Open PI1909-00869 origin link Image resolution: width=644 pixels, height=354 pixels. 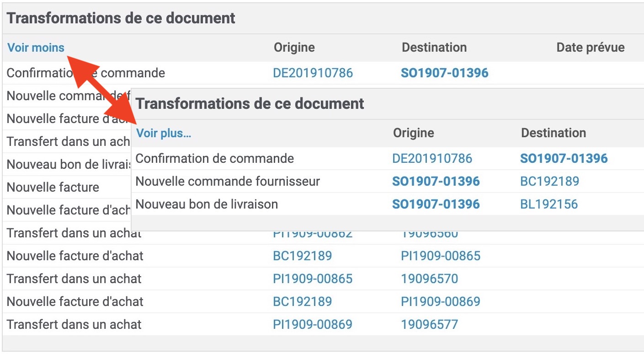coord(313,325)
